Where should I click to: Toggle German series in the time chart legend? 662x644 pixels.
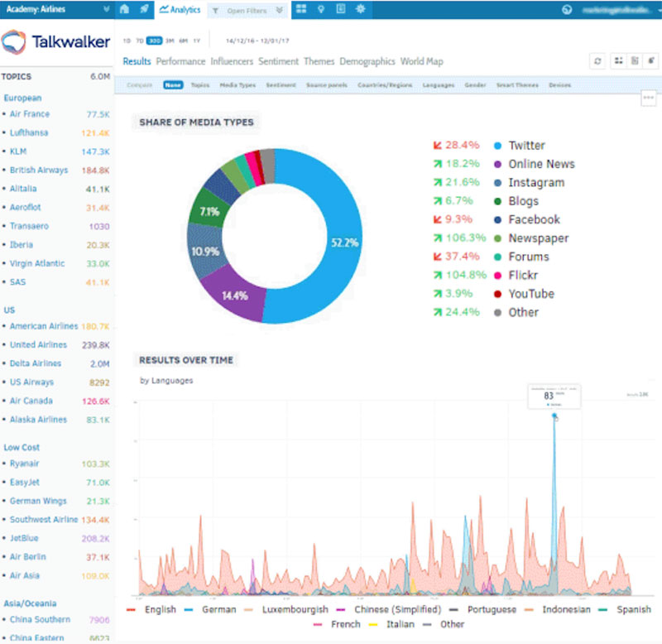[210, 609]
